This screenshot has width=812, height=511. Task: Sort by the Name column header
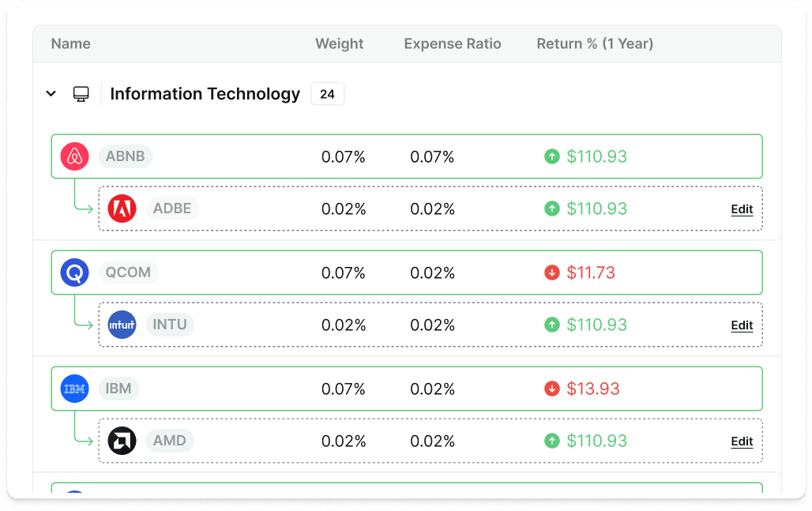tap(71, 43)
